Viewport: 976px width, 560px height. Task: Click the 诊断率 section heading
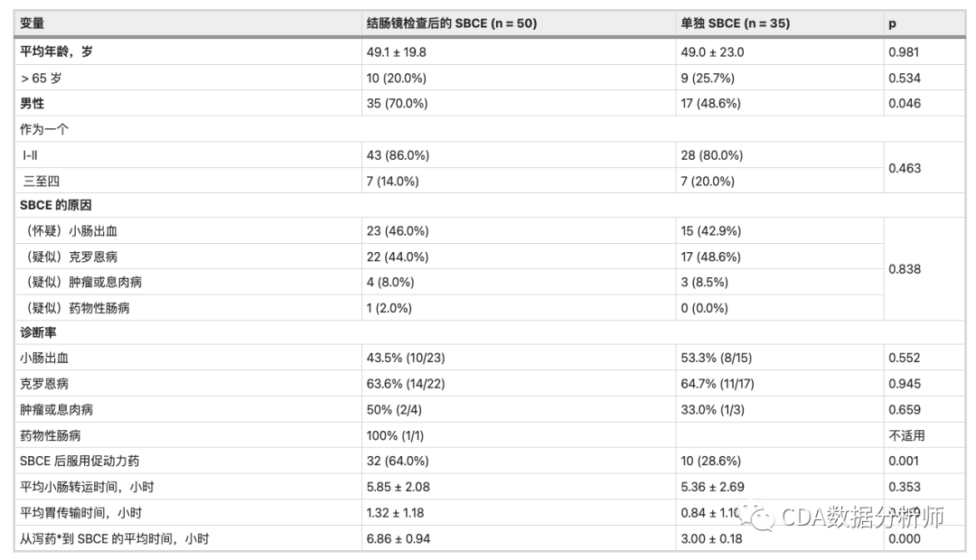(39, 333)
